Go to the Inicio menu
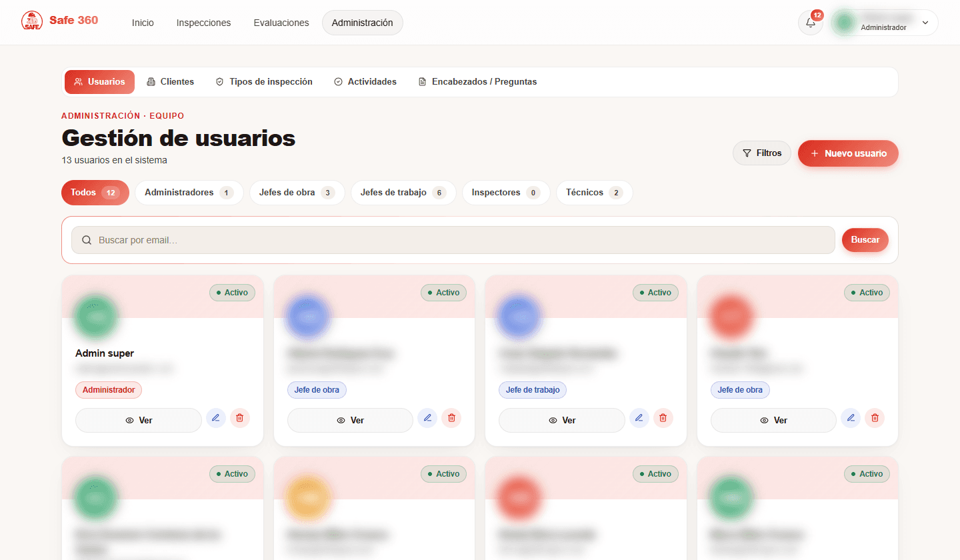 (143, 23)
